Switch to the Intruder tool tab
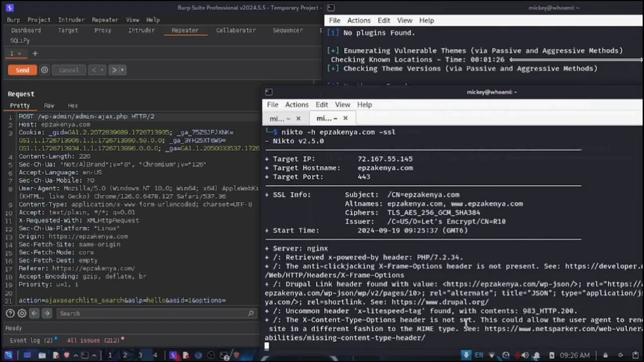Image resolution: width=644 pixels, height=362 pixels. (x=141, y=30)
